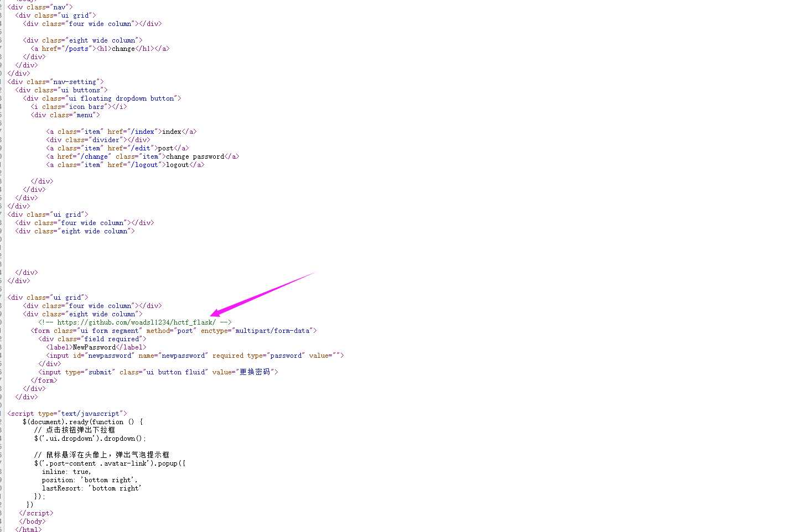Select "ui floating dropdown button" line
Screen dimensions: 794x532
[x=102, y=98]
